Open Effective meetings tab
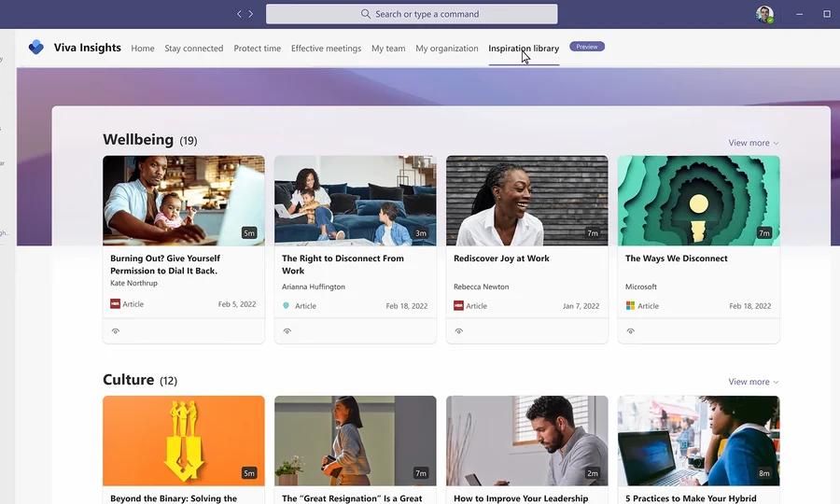Image resolution: width=840 pixels, height=504 pixels. click(x=327, y=49)
